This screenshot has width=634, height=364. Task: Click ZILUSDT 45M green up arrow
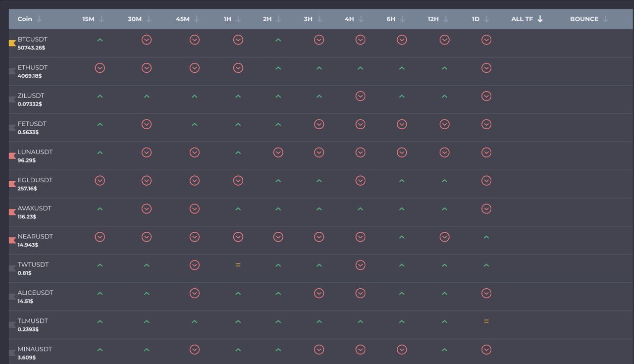(195, 96)
